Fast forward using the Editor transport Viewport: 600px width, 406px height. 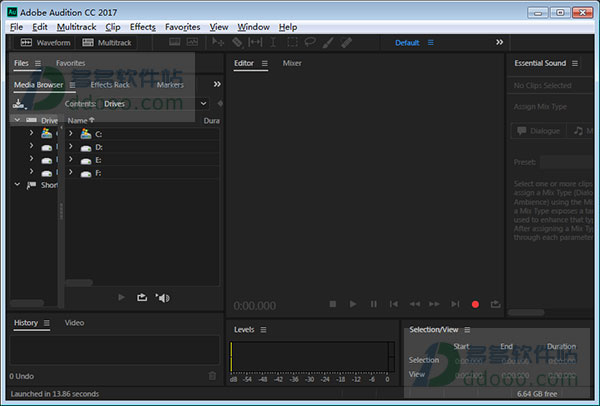(434, 304)
